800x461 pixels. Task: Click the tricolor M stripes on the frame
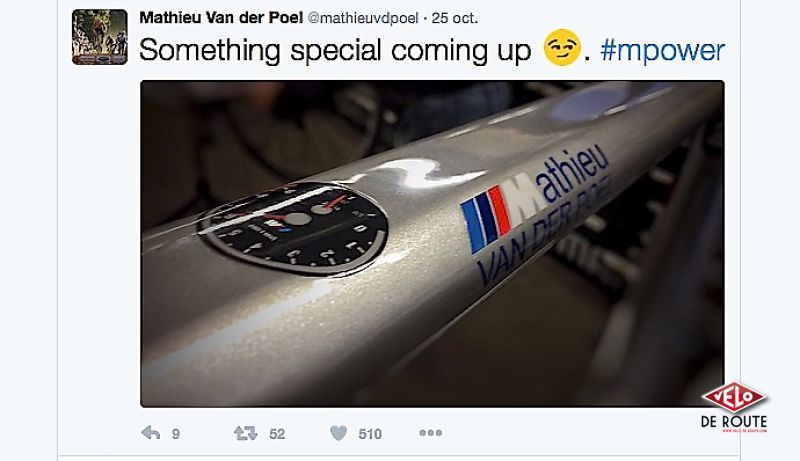486,219
